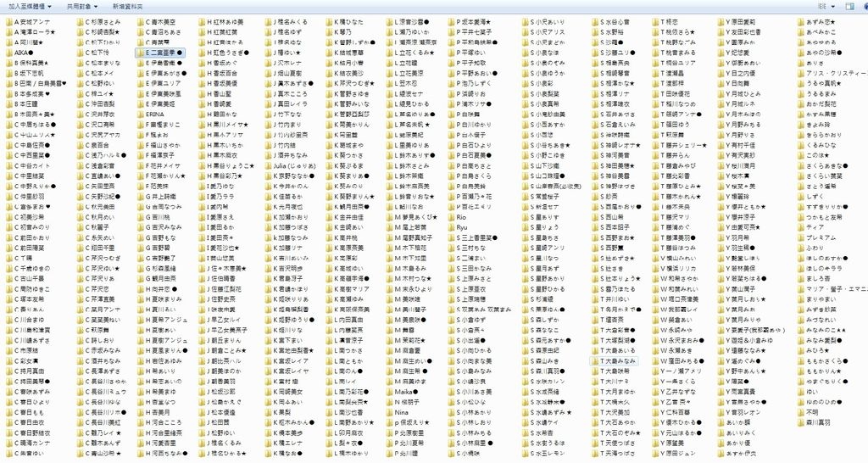This screenshot has width=868, height=463.
Task: Select folder C 沢尻アヤカ
Action: pyautogui.click(x=98, y=135)
